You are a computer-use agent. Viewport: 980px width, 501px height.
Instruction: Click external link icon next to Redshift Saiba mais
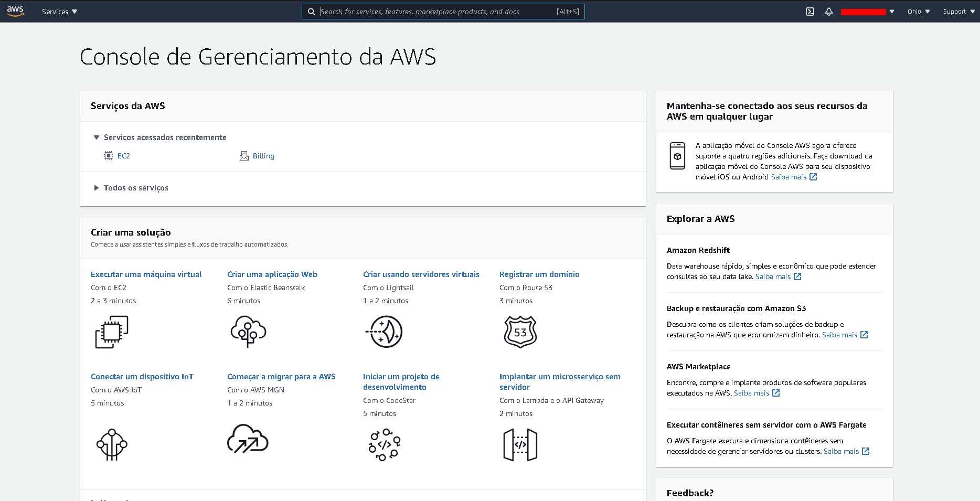click(x=797, y=276)
